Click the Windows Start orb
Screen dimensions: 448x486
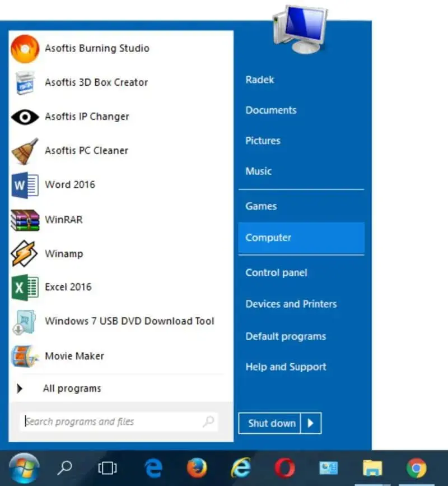[24, 468]
